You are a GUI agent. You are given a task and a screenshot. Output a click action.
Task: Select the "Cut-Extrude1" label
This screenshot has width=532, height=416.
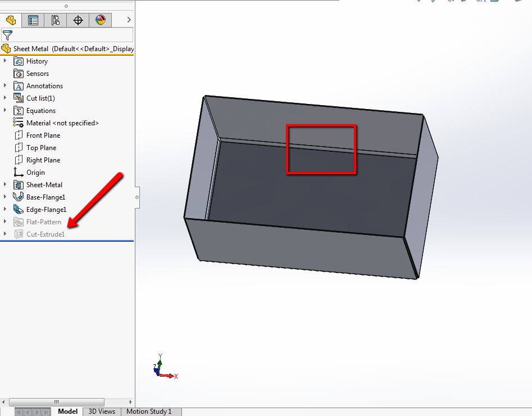[46, 234]
